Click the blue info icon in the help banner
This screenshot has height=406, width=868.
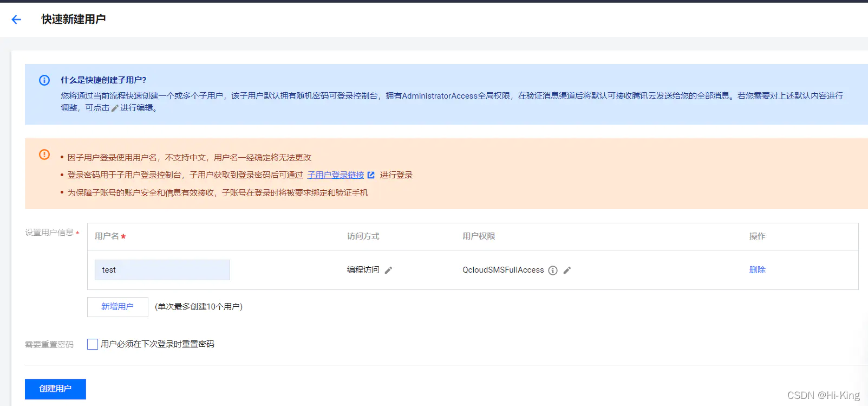point(44,80)
